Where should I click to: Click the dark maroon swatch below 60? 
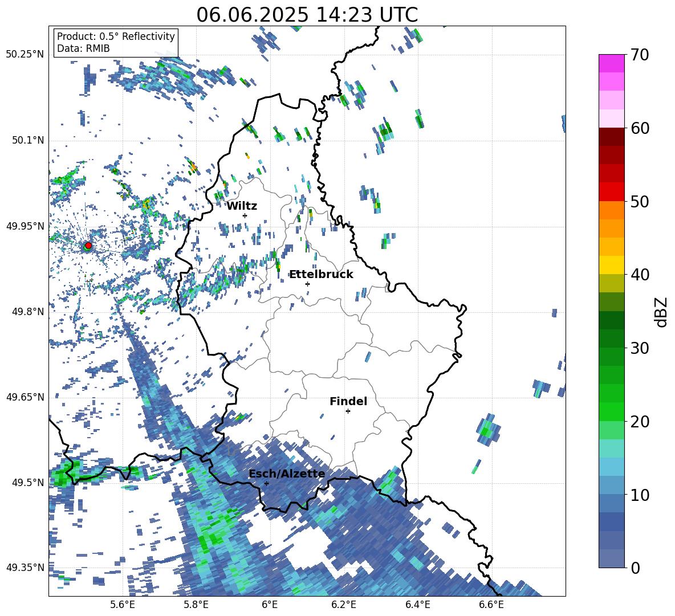(x=612, y=137)
